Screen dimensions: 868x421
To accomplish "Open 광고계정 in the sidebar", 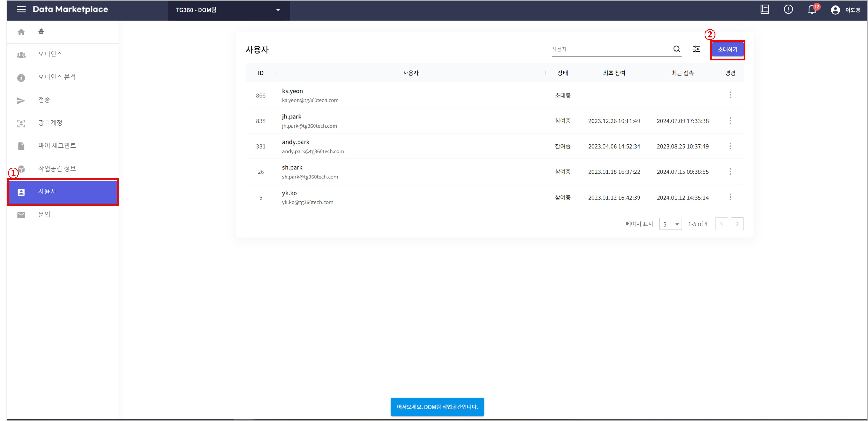I will [x=50, y=123].
